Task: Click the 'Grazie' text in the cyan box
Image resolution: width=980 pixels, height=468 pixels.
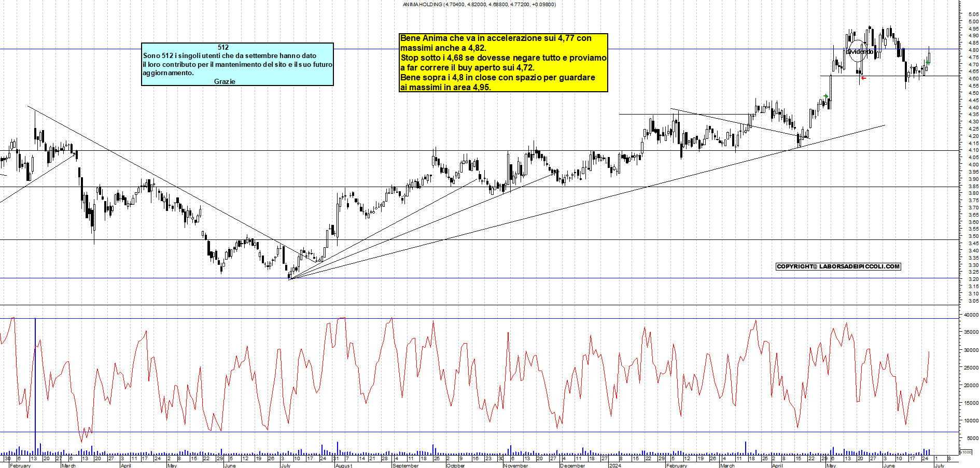Action: click(x=225, y=81)
